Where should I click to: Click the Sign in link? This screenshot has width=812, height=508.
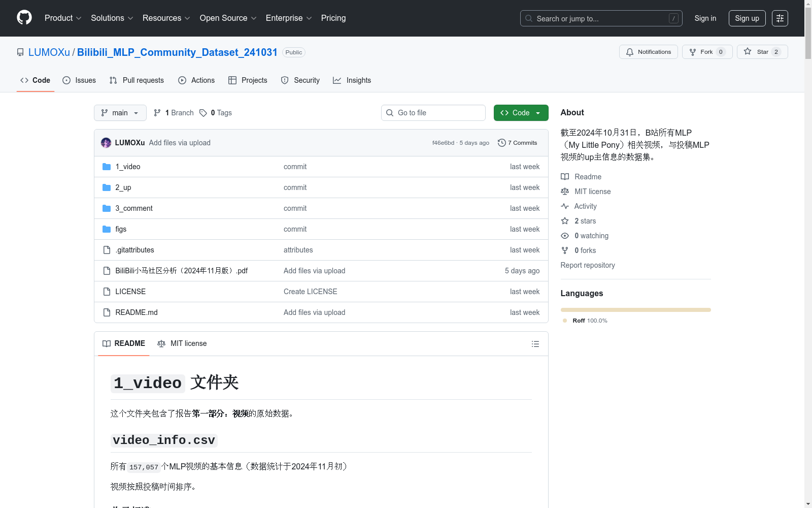705,18
